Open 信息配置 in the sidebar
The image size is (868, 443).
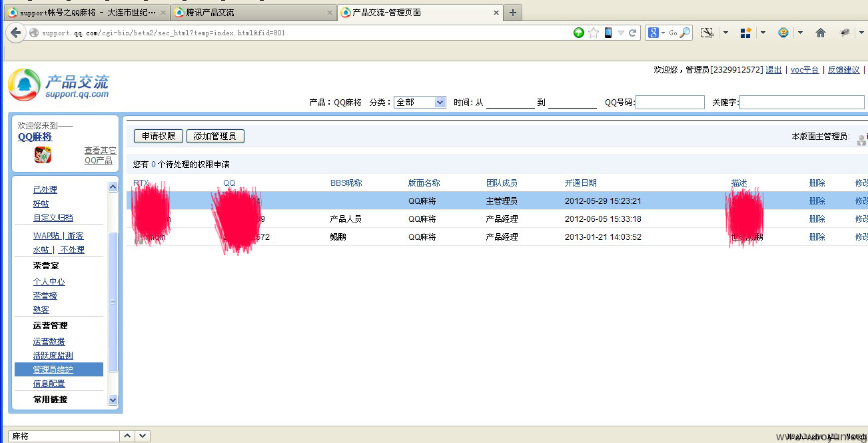pos(49,384)
